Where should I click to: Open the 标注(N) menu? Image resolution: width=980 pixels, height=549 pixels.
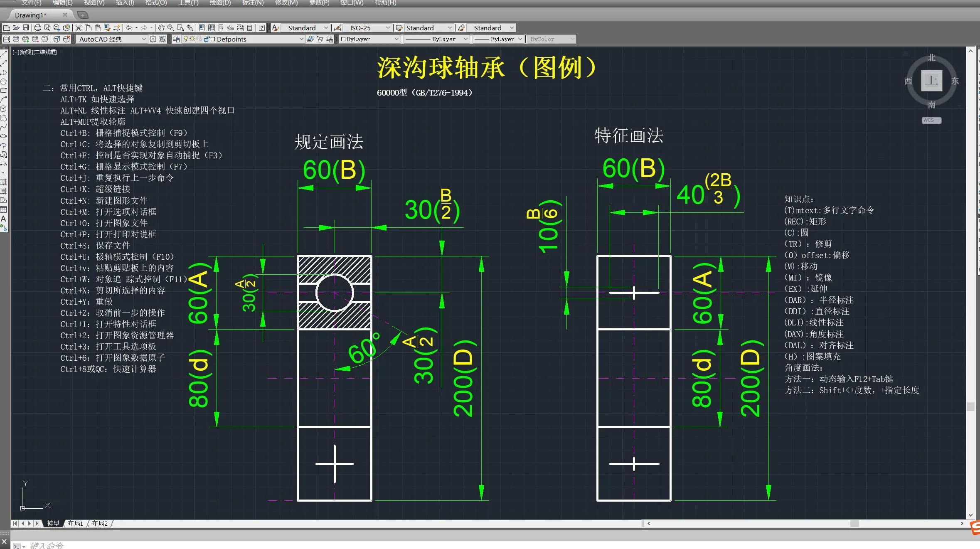coord(253,2)
